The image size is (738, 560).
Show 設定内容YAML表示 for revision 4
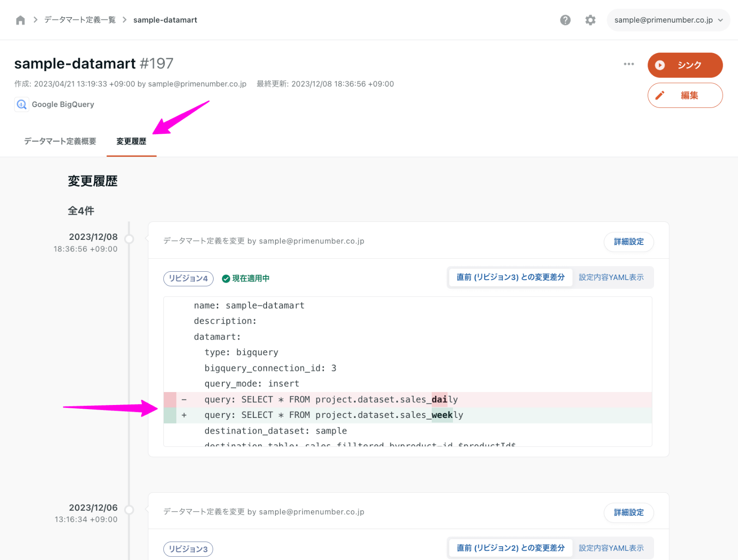tap(611, 277)
